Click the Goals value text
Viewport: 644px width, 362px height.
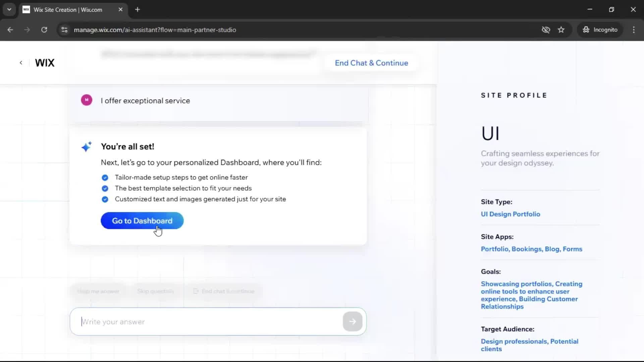click(531, 295)
